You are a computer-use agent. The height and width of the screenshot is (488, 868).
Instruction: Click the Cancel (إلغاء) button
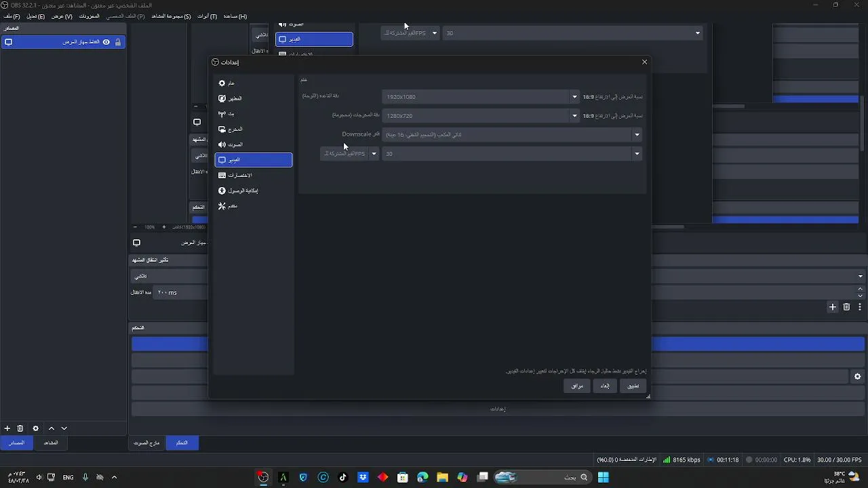tap(604, 386)
